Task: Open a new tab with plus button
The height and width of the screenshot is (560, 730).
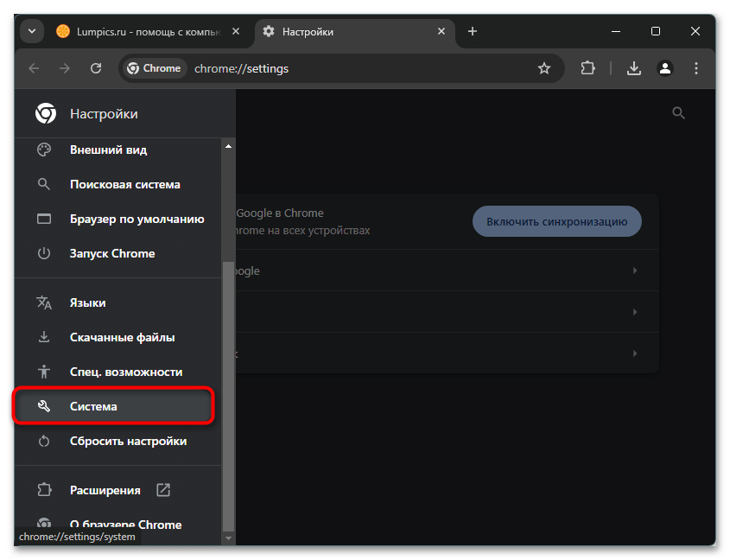Action: pyautogui.click(x=472, y=31)
